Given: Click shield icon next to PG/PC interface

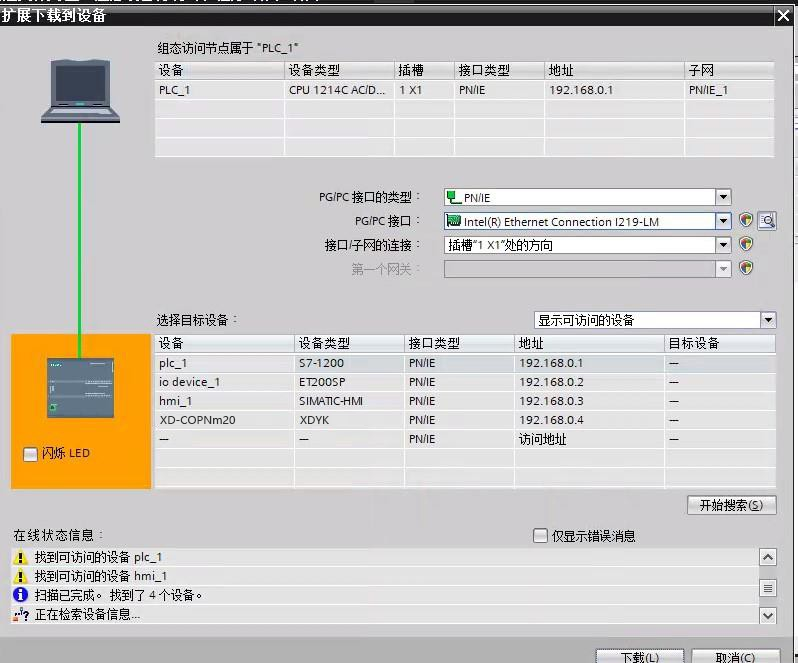Looking at the screenshot, I should pyautogui.click(x=746, y=220).
